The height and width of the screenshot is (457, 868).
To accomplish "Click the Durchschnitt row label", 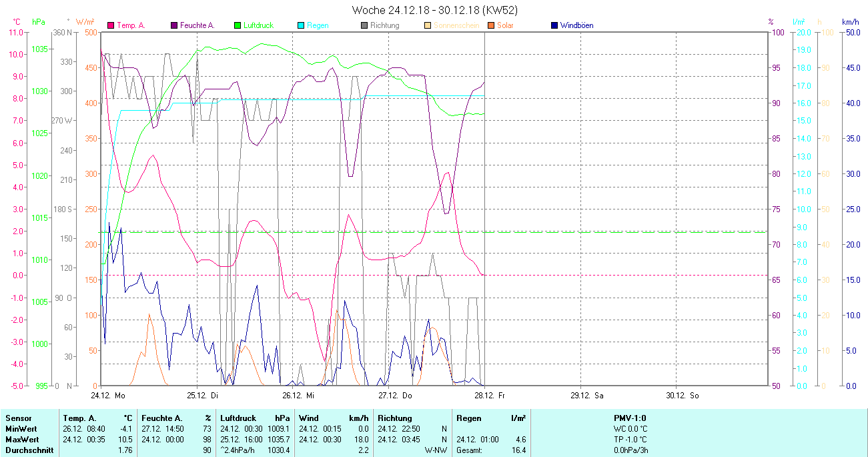I will point(29,450).
